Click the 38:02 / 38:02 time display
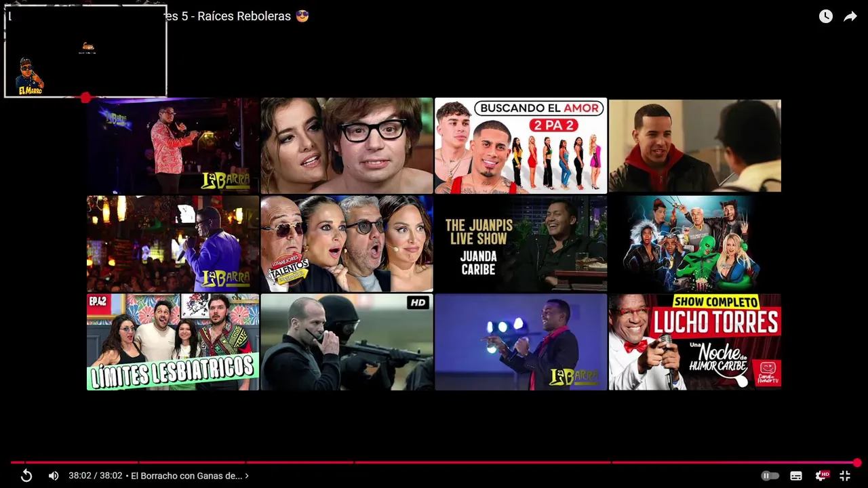868x488 pixels. coord(95,476)
